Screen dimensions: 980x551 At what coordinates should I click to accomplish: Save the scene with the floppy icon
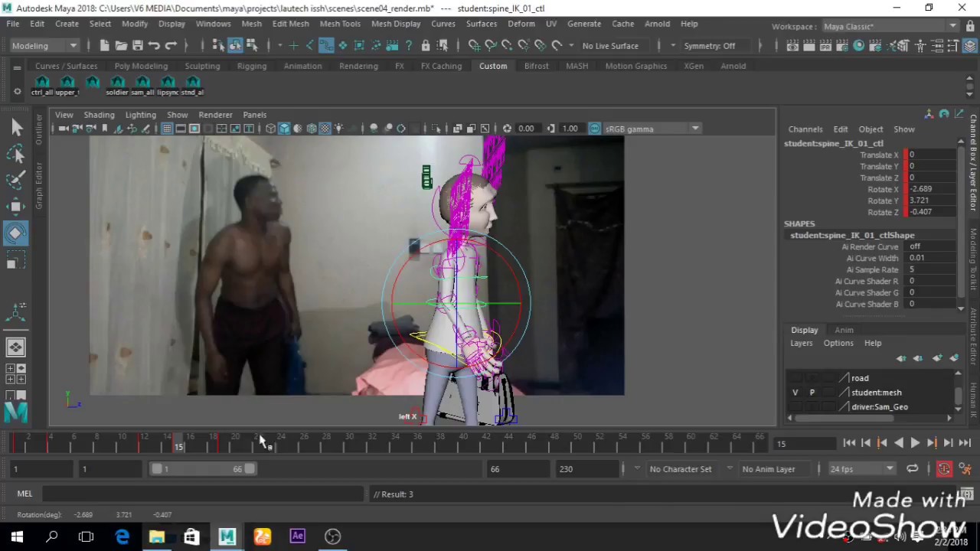coord(138,46)
